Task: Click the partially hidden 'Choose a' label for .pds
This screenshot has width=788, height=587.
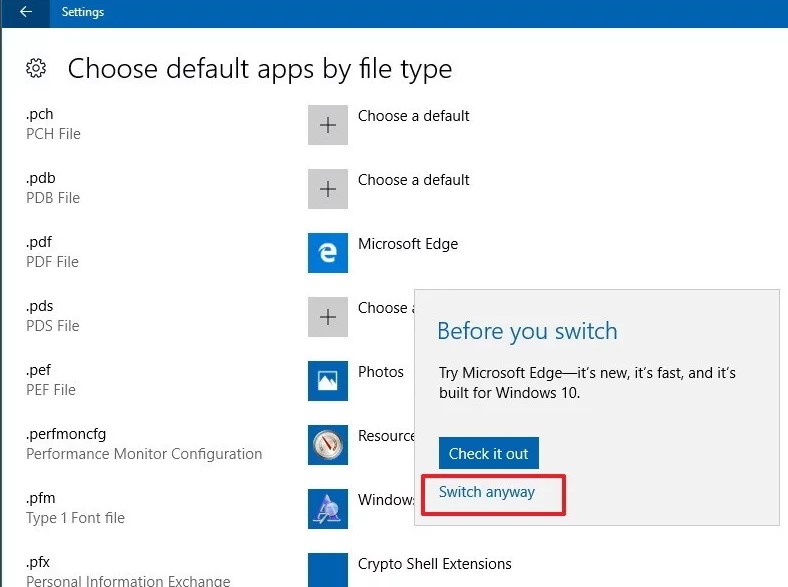Action: coord(383,308)
